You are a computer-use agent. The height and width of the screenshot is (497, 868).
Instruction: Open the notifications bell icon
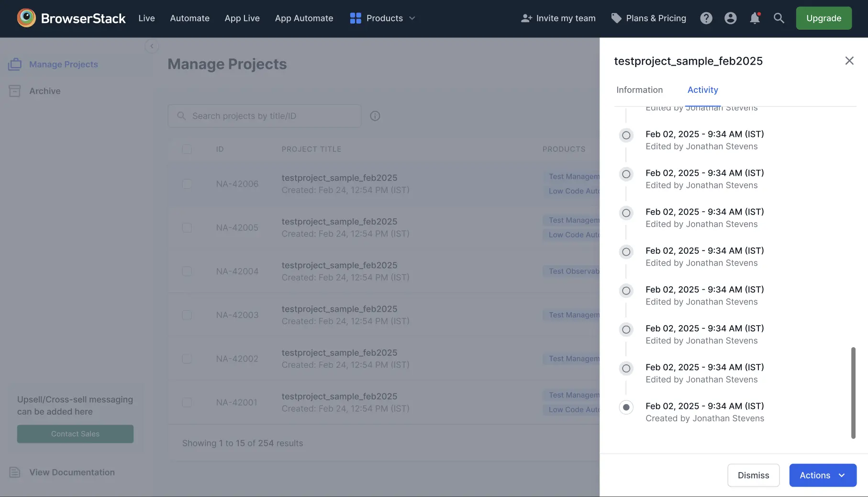click(x=755, y=18)
